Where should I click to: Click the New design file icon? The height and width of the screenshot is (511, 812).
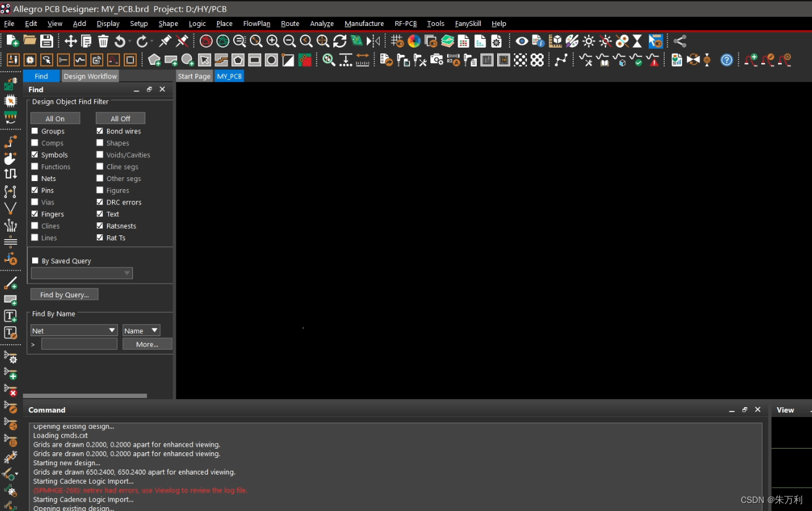click(x=12, y=41)
